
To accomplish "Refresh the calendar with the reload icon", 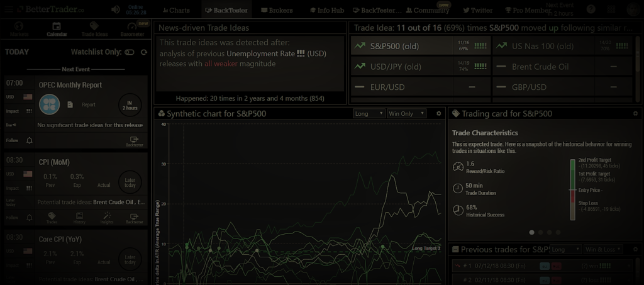I will [144, 52].
